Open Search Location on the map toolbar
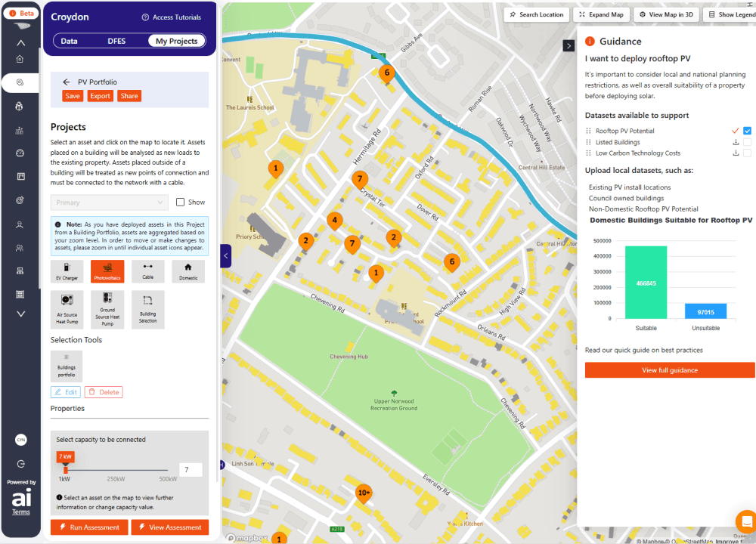Image resolution: width=756 pixels, height=544 pixels. click(x=537, y=14)
